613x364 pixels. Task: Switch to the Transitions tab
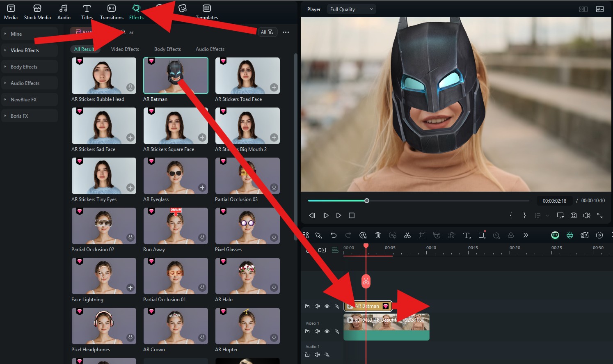click(112, 12)
